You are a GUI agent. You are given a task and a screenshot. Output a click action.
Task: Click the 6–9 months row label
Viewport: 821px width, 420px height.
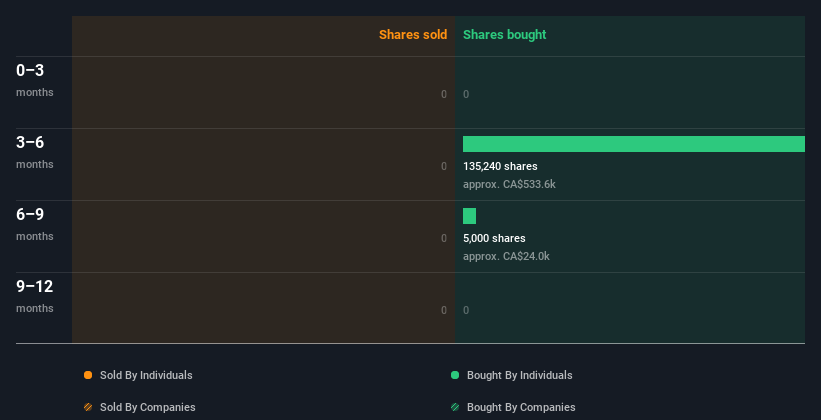(x=35, y=224)
